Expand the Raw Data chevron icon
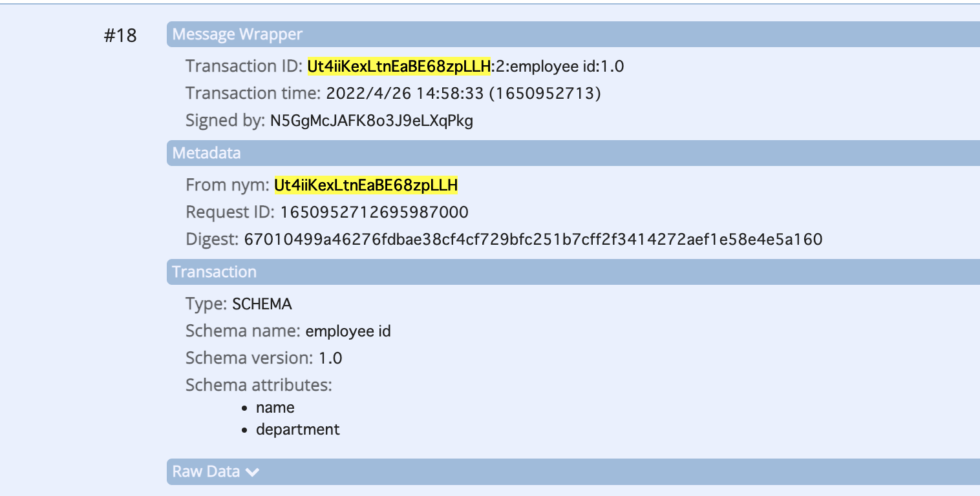Screen dimensions: 980x496 [252, 472]
